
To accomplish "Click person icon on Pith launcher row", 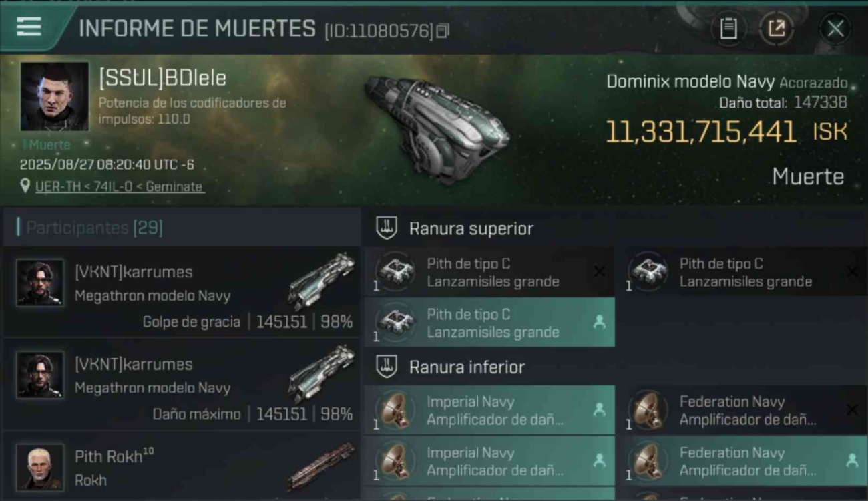I will coord(600,323).
